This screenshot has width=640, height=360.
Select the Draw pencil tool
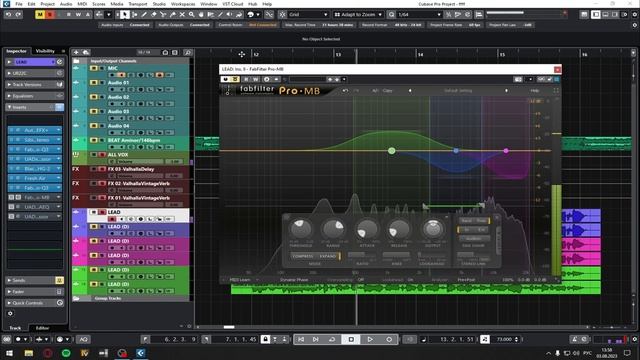(144, 15)
